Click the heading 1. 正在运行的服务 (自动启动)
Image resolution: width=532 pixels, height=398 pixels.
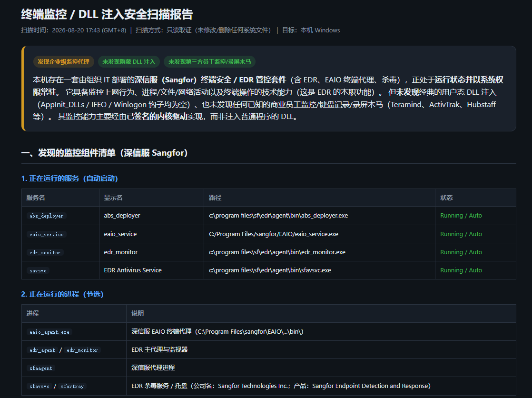[69, 178]
